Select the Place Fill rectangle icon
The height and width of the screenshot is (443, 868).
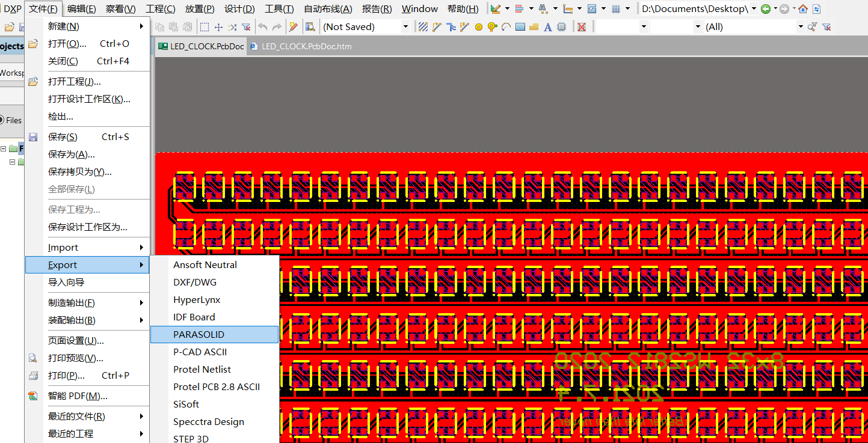[520, 26]
